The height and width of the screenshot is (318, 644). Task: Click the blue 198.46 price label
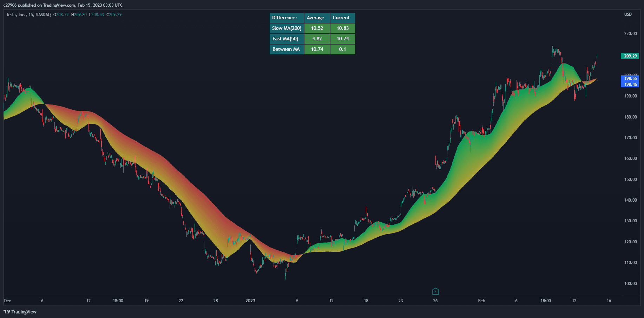coord(630,84)
